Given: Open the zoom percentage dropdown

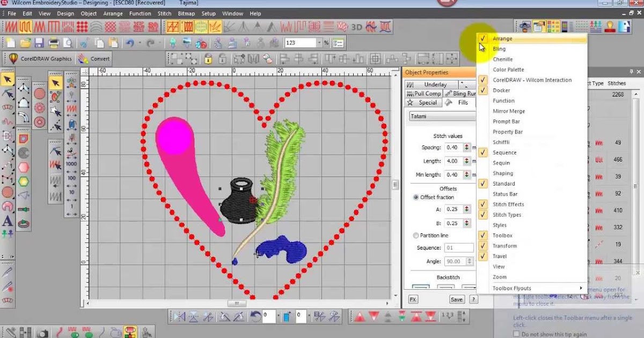Looking at the screenshot, I should [x=319, y=43].
